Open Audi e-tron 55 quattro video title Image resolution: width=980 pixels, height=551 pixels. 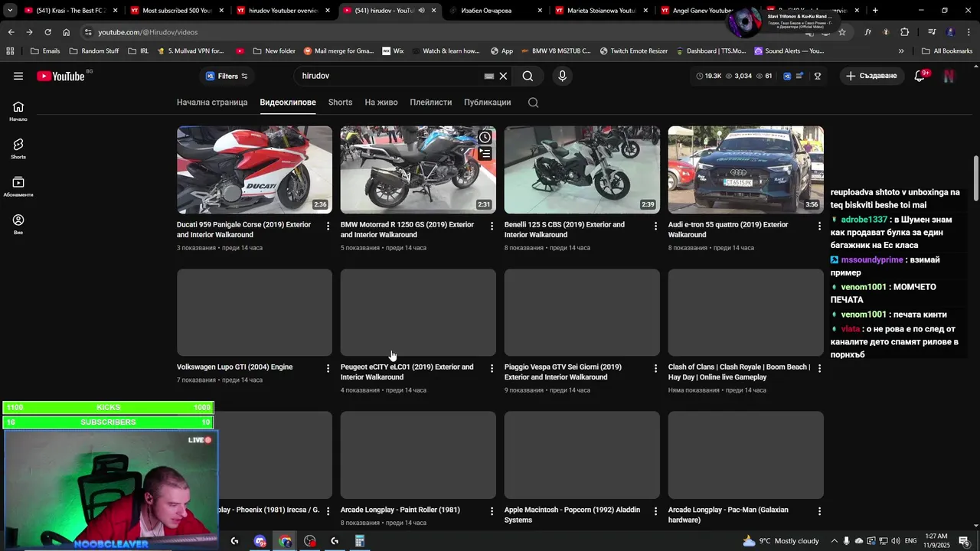tap(728, 230)
